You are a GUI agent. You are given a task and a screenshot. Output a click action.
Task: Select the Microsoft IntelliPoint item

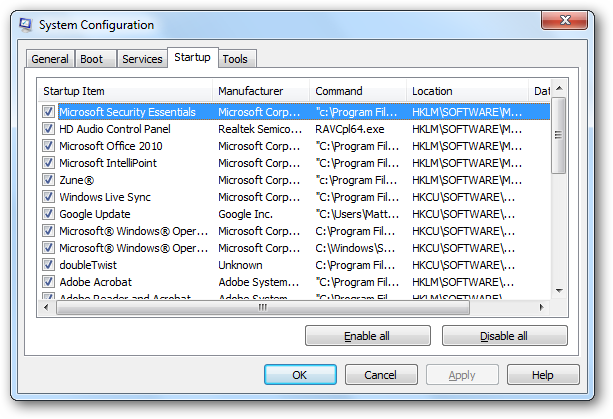tap(108, 163)
